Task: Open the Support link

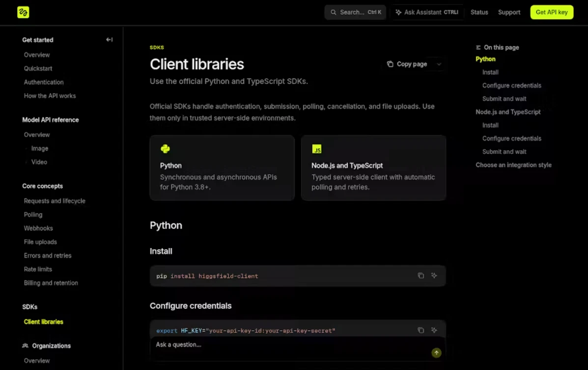Action: tap(509, 12)
